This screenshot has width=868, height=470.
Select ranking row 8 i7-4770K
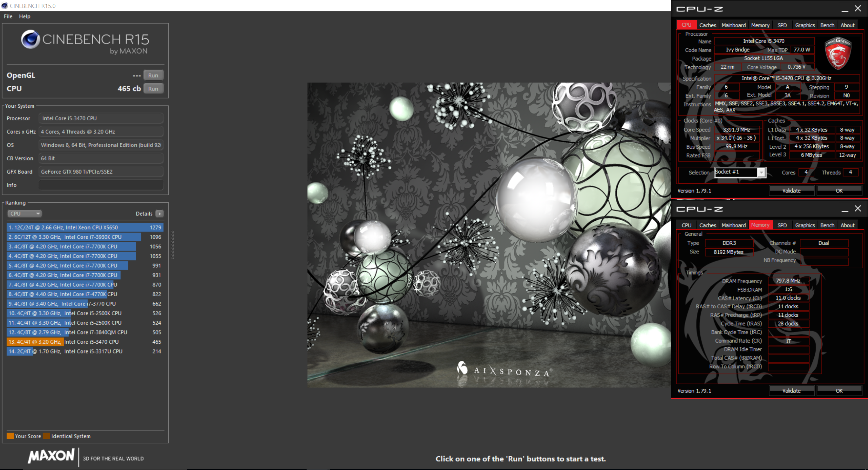coord(85,294)
